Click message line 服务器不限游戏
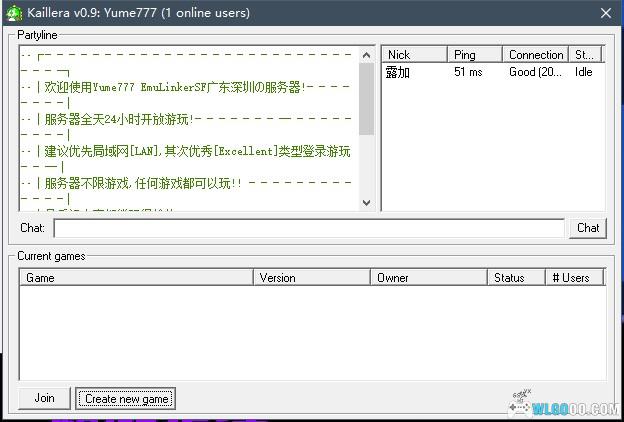This screenshot has width=624, height=422. pyautogui.click(x=143, y=184)
